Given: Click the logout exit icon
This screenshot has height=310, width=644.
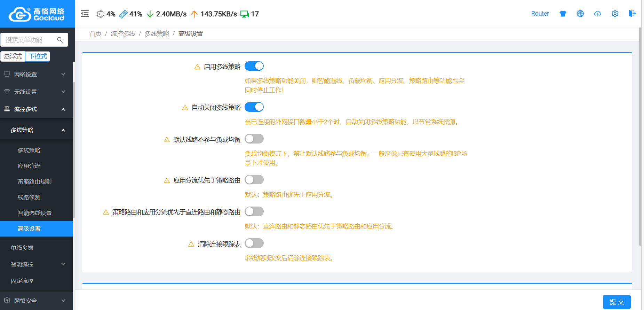Looking at the screenshot, I should click(x=632, y=14).
